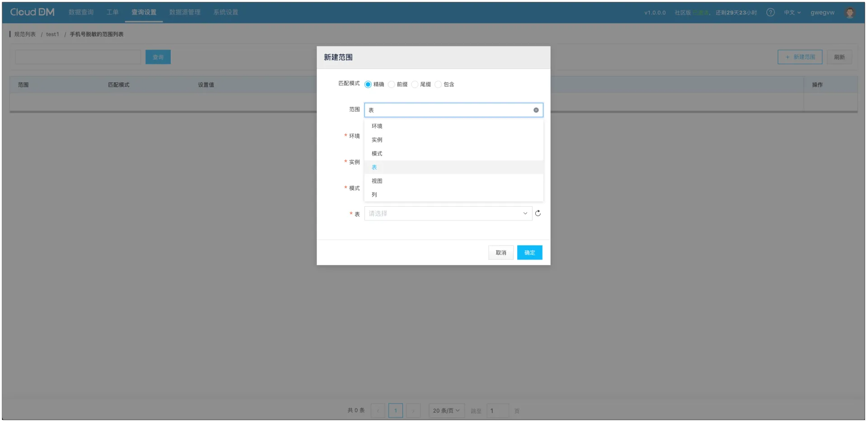The height and width of the screenshot is (423, 868).
Task: Go to the previous page arrow
Action: 378,411
